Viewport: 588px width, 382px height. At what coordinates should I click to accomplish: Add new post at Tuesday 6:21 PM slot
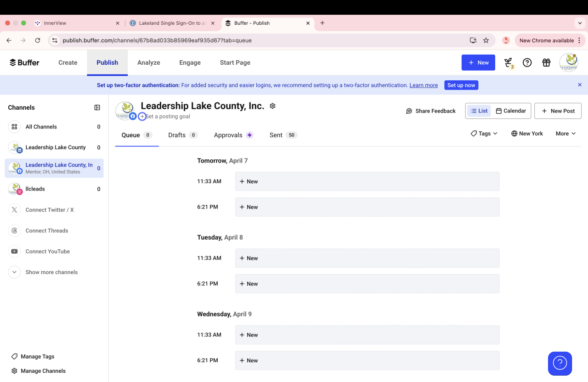pos(367,284)
